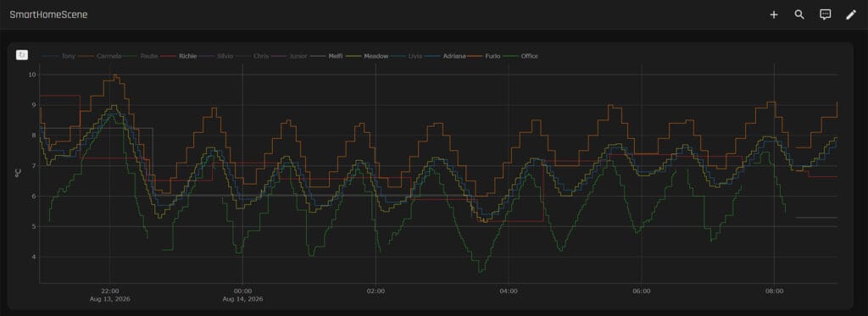Click the 22:00 Aug 13 time label
This screenshot has height=316, width=868.
click(x=109, y=295)
